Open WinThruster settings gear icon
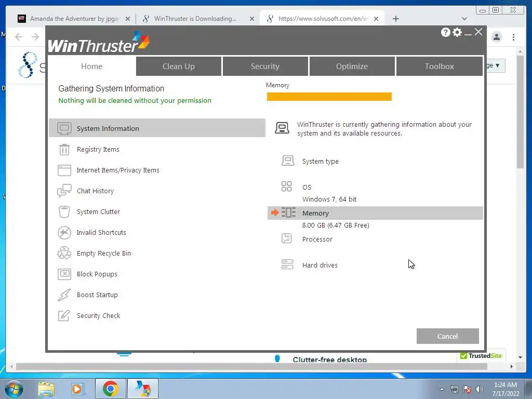Viewport: 532px width, 399px height. pos(457,32)
